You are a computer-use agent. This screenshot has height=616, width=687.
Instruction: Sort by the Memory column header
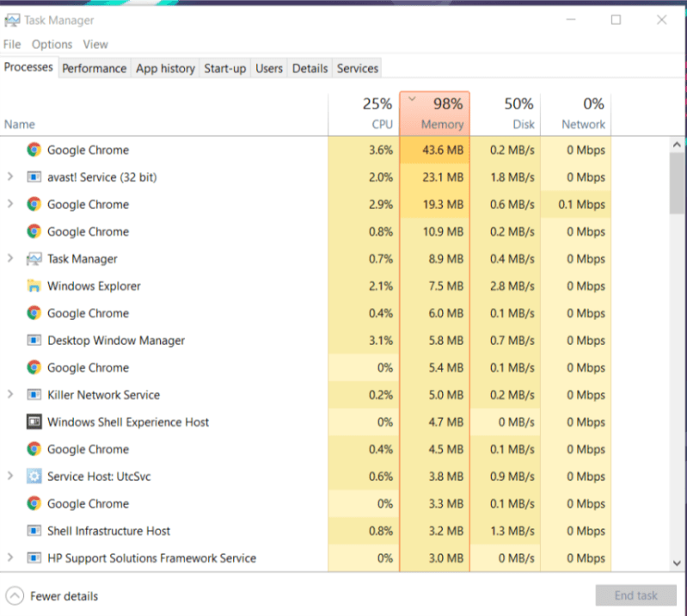[434, 114]
